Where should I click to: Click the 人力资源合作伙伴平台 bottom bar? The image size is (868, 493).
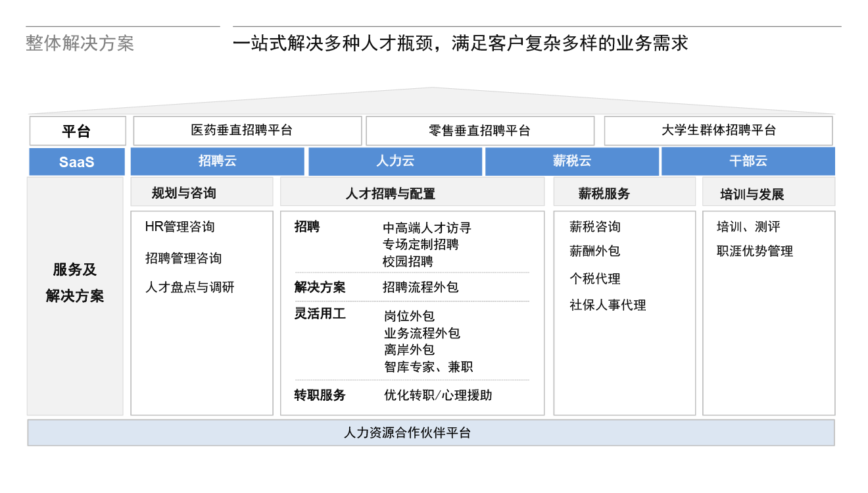click(431, 433)
